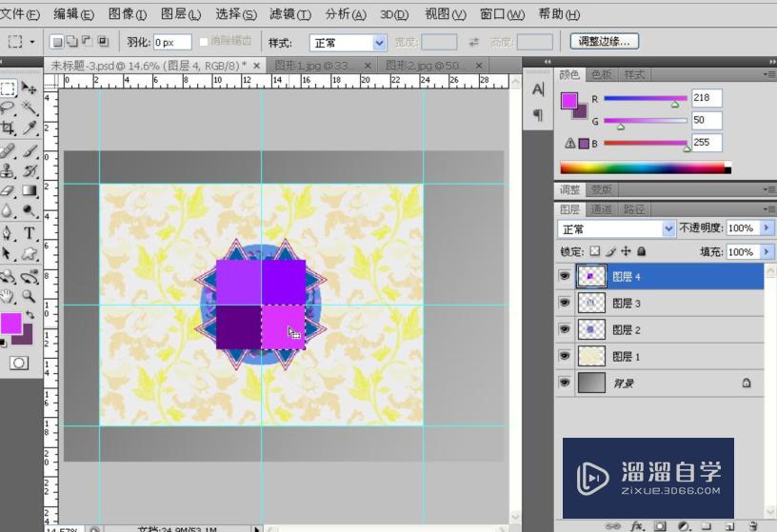This screenshot has height=532, width=777.
Task: Open the 样式 style dropdown in options bar
Action: tap(348, 43)
